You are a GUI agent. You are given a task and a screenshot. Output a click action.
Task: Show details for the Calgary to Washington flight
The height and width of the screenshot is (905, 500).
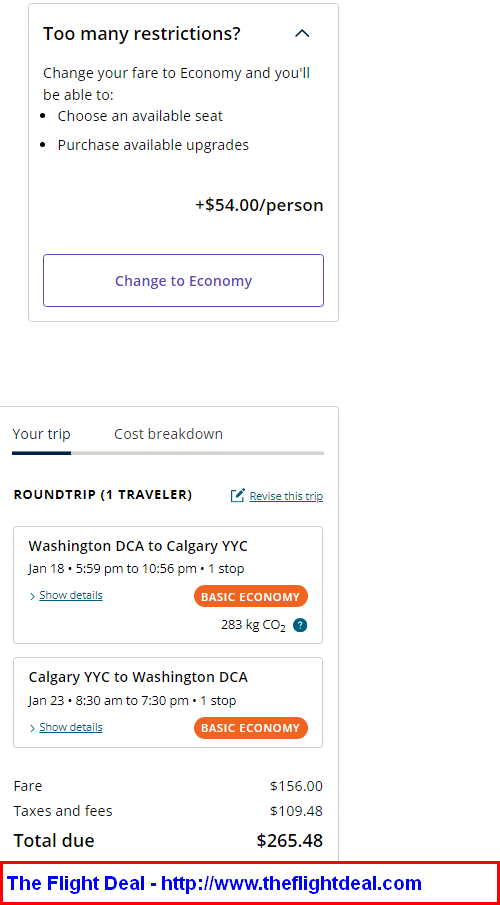point(70,727)
